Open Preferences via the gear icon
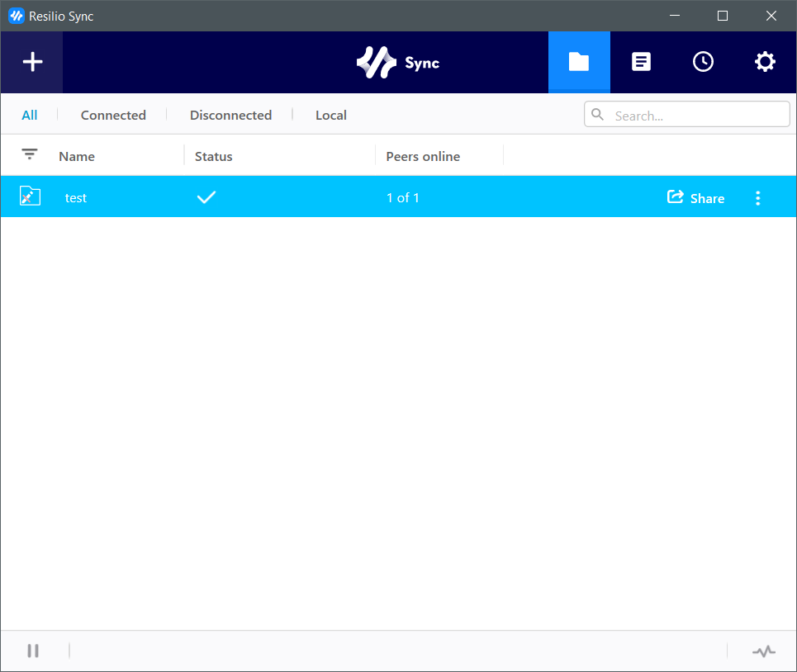This screenshot has height=672, width=797. [765, 62]
